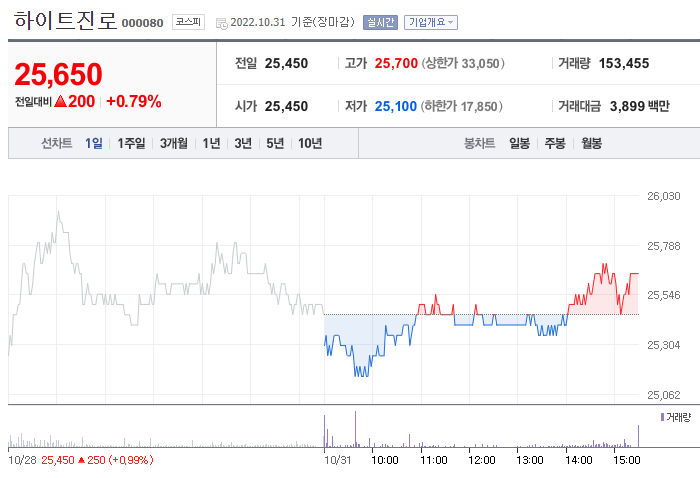Click the 14:00 time axis marker

pos(579,460)
